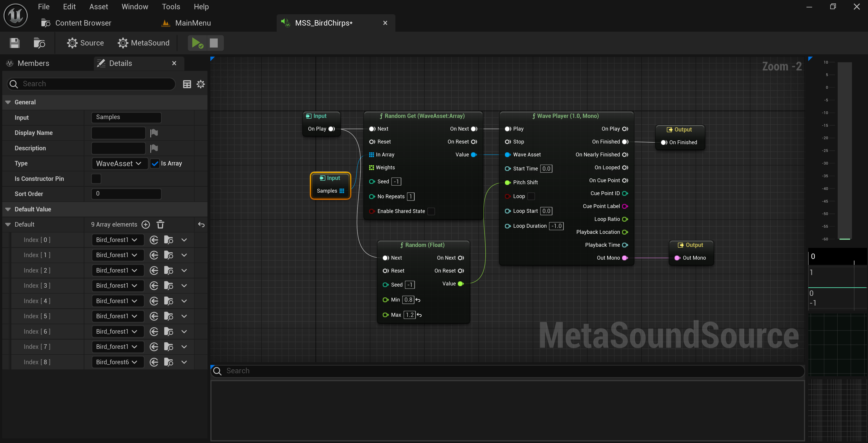This screenshot has width=868, height=443.
Task: Collapse the General section
Action: pos(8,102)
